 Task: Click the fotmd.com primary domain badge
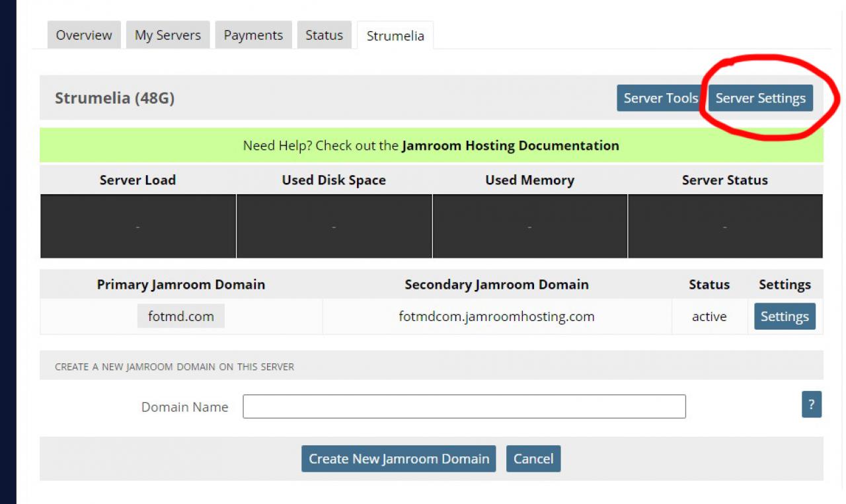pyautogui.click(x=181, y=316)
